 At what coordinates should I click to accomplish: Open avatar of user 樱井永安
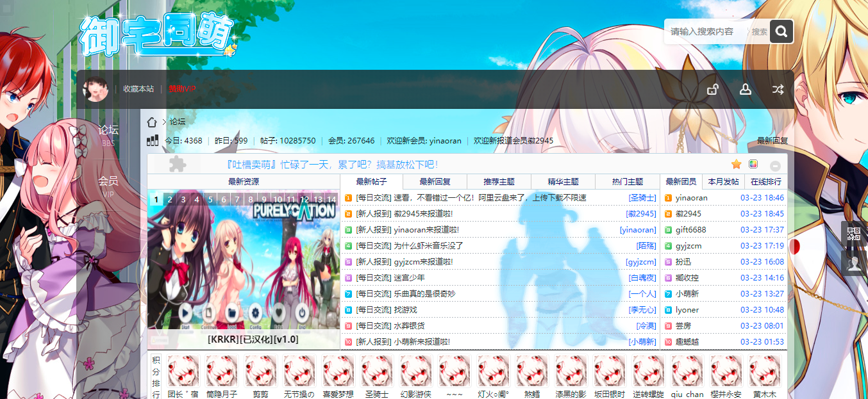[x=726, y=371]
